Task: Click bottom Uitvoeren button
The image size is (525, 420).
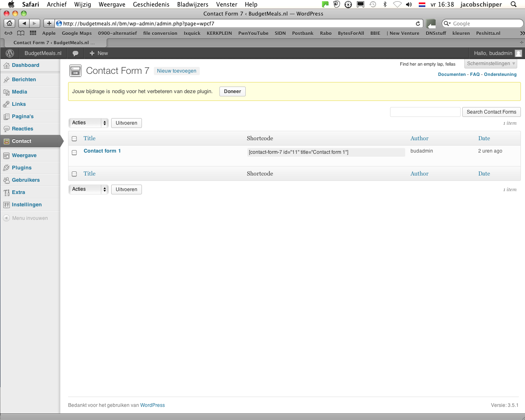Action: [126, 189]
